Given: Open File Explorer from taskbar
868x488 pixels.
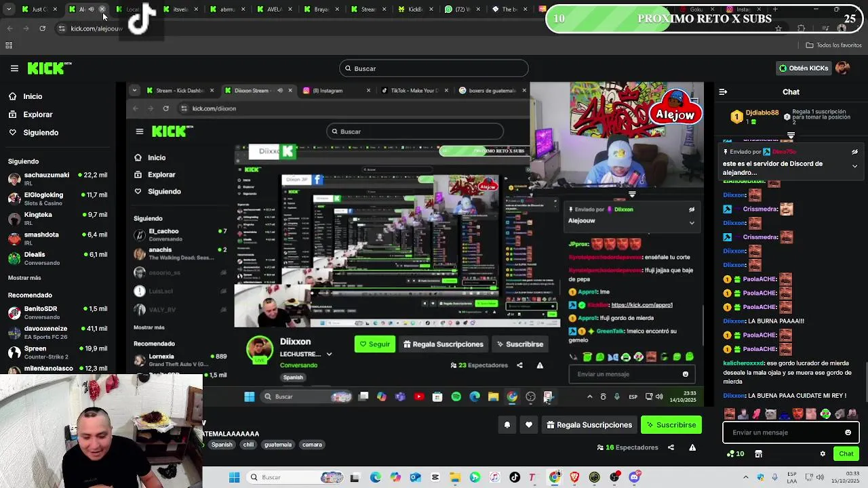Looking at the screenshot, I should [x=455, y=477].
